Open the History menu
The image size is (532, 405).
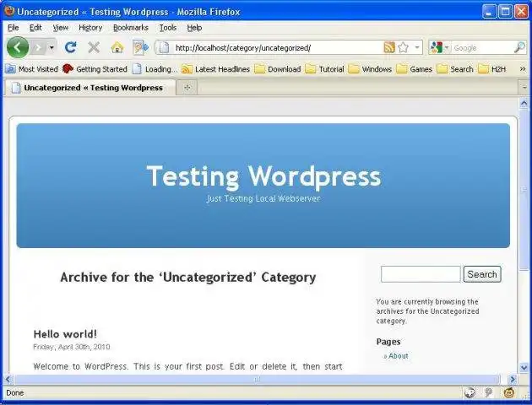[90, 28]
